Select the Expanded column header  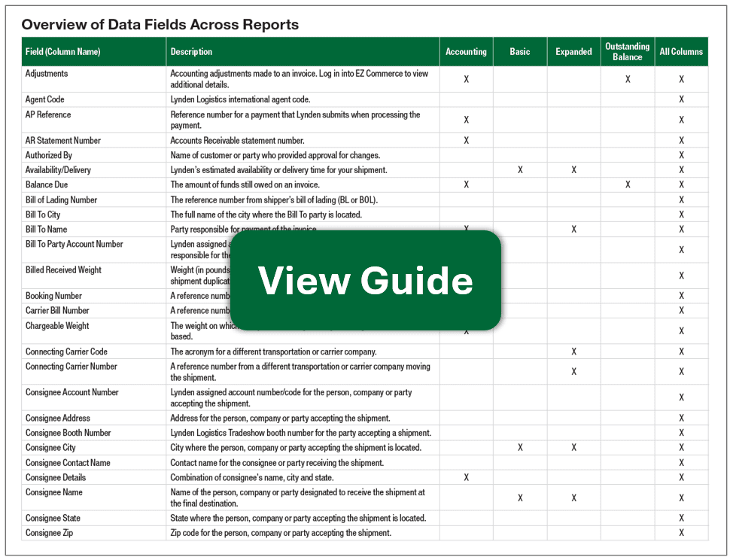pyautogui.click(x=573, y=52)
